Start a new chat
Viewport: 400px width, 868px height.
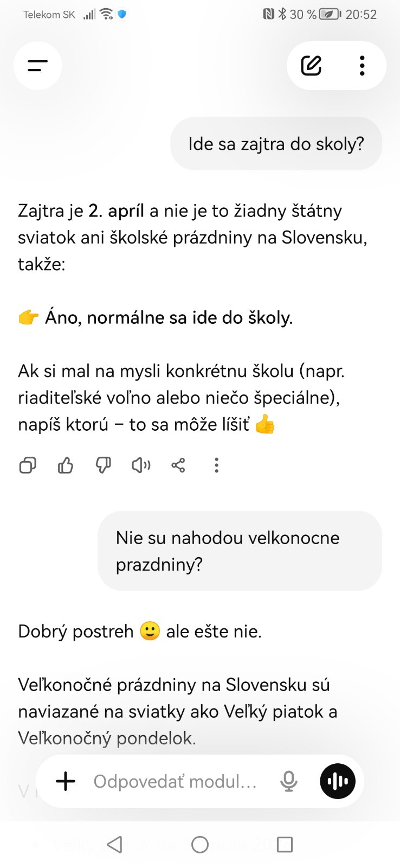(311, 66)
